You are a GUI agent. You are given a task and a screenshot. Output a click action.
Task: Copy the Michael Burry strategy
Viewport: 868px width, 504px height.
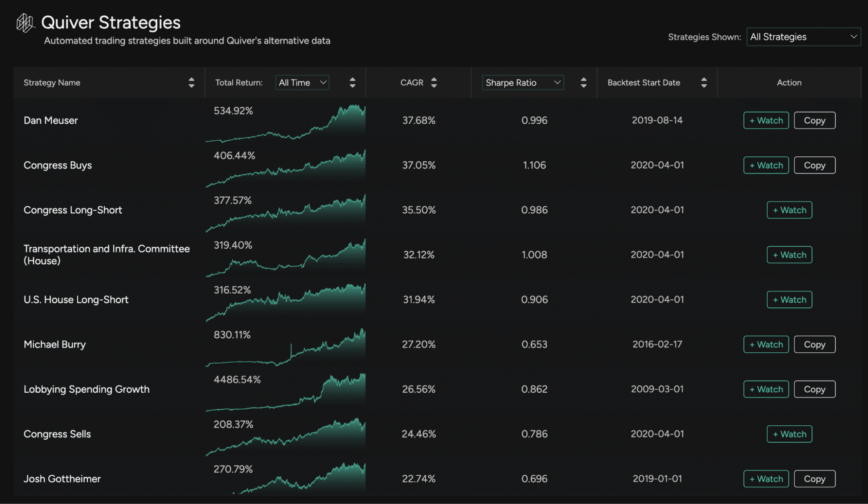814,345
